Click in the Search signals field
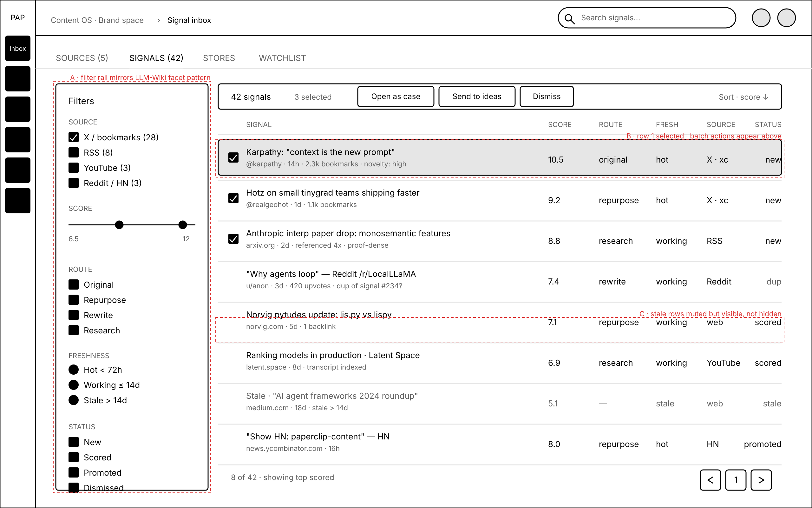 [646, 18]
